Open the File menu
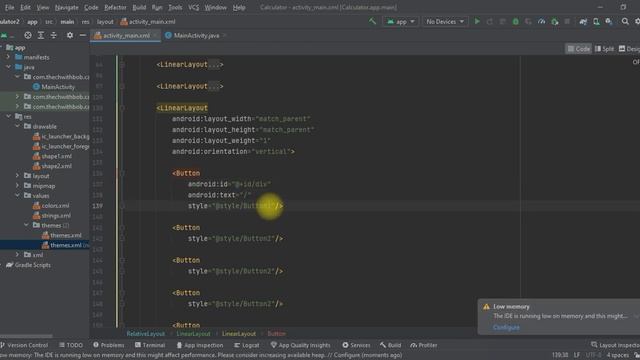Image resolution: width=640 pixels, height=360 pixels. (x=9, y=7)
